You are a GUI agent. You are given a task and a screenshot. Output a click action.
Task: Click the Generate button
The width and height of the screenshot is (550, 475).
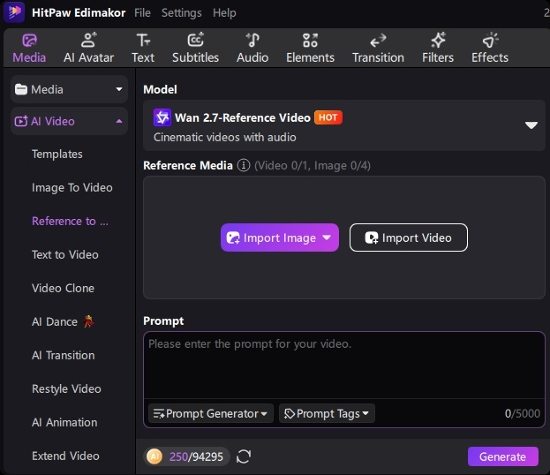click(503, 456)
